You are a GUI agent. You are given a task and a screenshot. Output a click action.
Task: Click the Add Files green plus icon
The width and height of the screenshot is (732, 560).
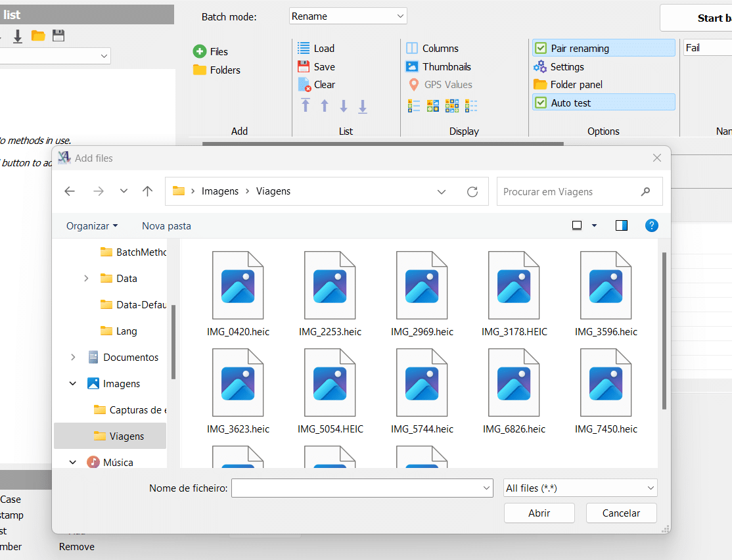click(x=200, y=51)
